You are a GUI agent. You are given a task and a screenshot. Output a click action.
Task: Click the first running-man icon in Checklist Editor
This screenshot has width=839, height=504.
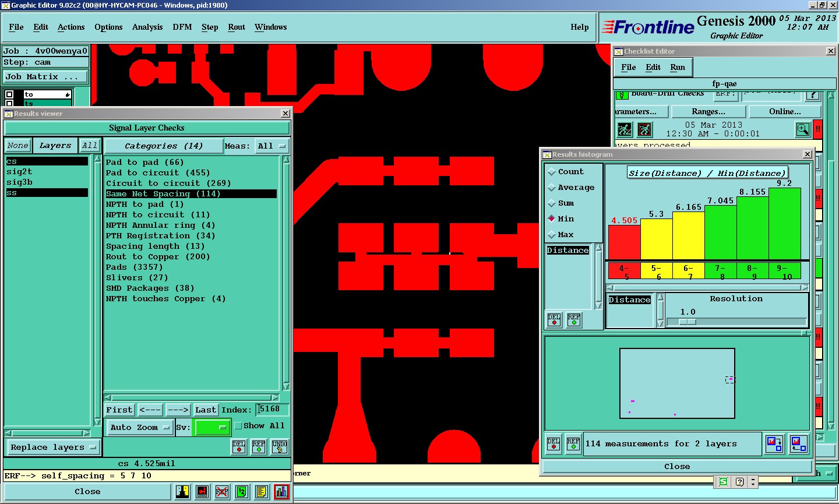pyautogui.click(x=625, y=129)
